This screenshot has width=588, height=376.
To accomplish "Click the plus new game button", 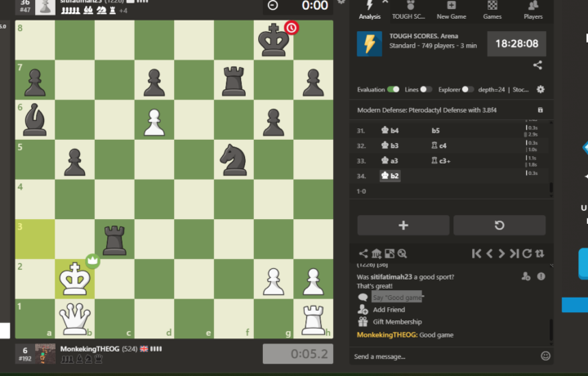I will pos(403,225).
